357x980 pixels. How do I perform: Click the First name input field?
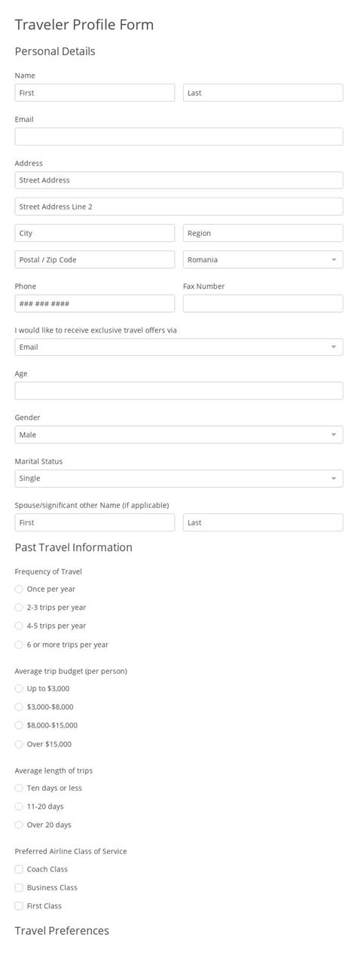pos(94,93)
